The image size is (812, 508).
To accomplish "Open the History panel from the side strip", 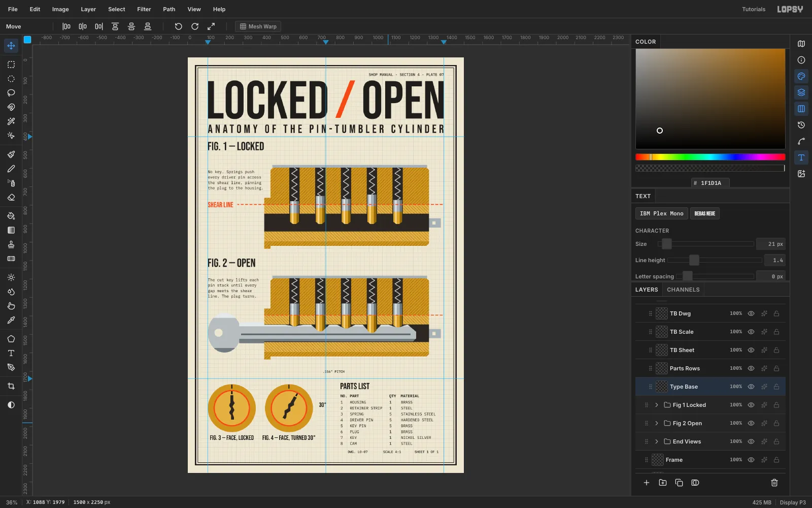I will [x=801, y=125].
